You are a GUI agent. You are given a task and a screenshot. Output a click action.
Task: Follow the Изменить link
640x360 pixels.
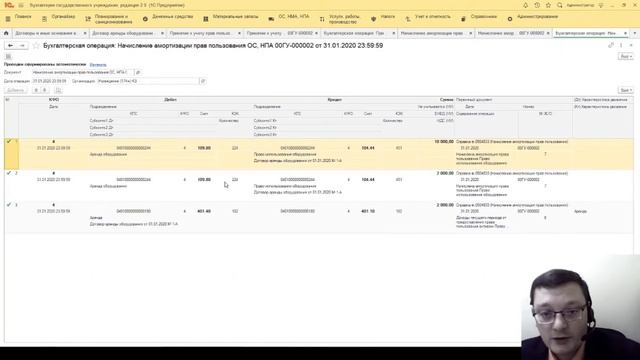tap(98, 64)
